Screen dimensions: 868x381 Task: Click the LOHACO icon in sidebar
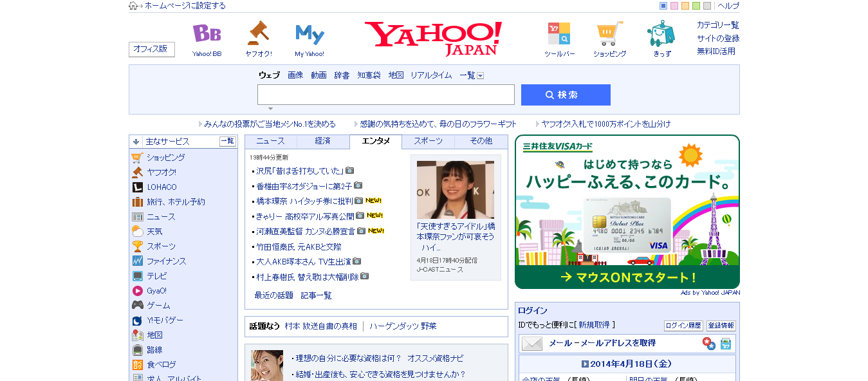pos(137,187)
